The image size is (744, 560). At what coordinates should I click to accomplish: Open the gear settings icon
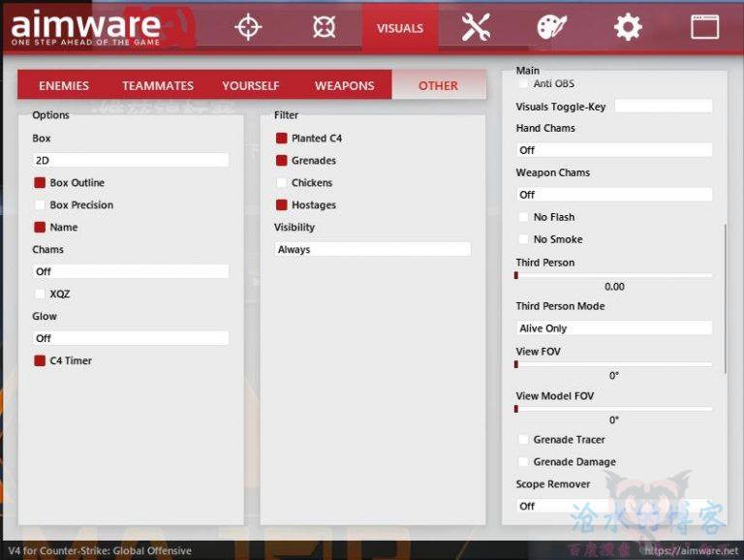628,27
